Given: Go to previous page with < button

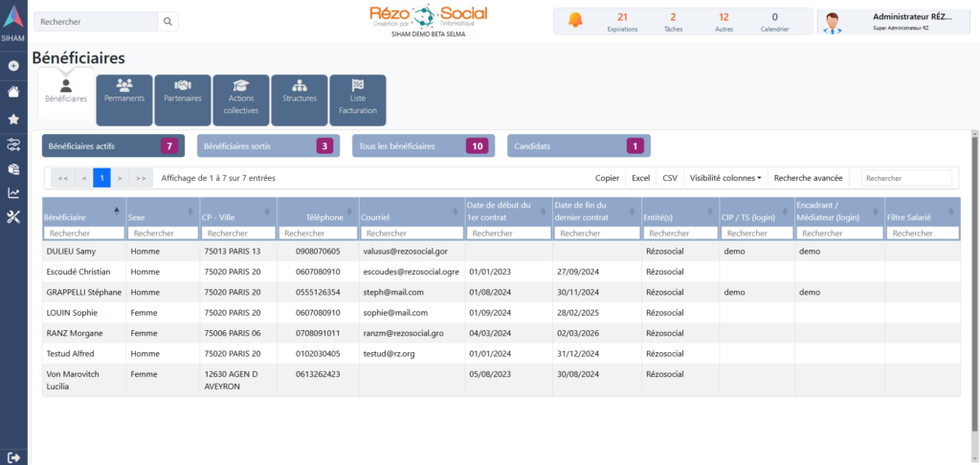Looking at the screenshot, I should [x=84, y=178].
